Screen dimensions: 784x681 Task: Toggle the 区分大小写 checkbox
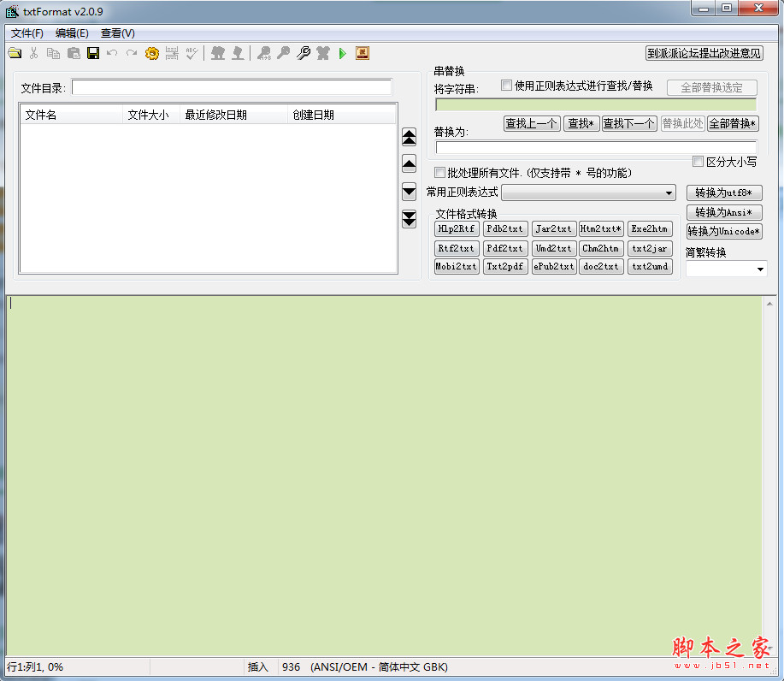698,162
